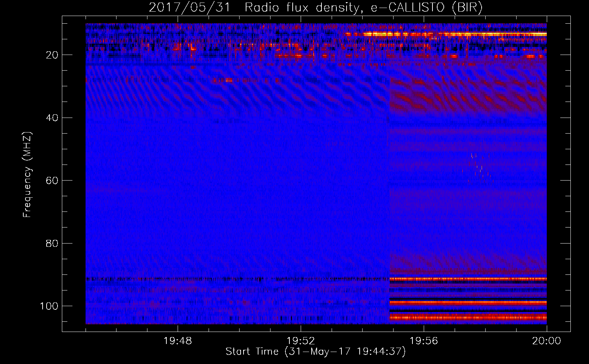The image size is (589, 364).
Task: Click the 19:56 time tick label
Action: click(x=424, y=341)
